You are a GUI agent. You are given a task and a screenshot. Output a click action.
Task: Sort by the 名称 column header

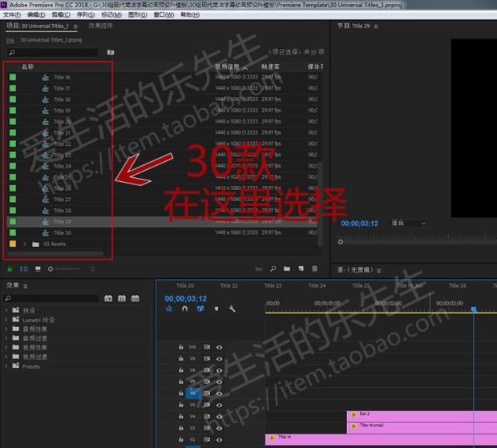point(27,67)
